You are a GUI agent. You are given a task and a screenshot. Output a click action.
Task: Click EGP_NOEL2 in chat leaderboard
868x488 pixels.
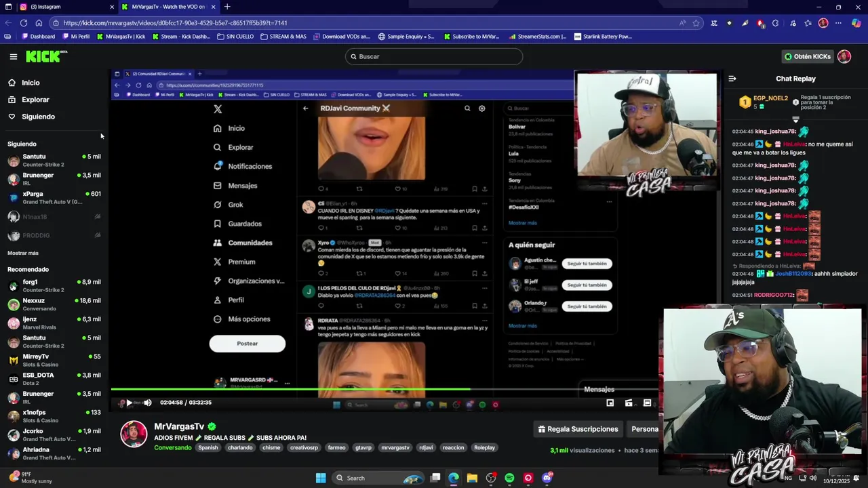tap(770, 98)
